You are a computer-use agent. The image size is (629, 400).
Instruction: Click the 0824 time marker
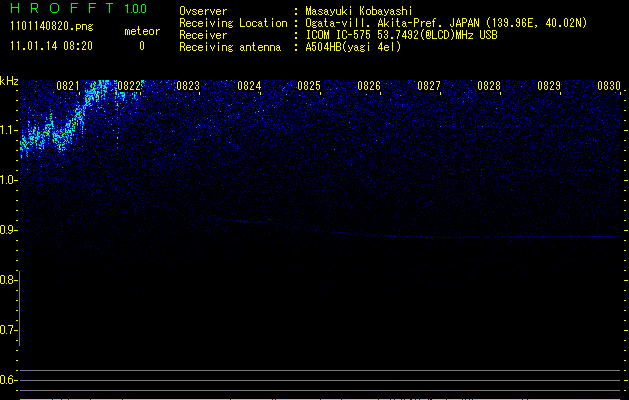click(x=249, y=86)
